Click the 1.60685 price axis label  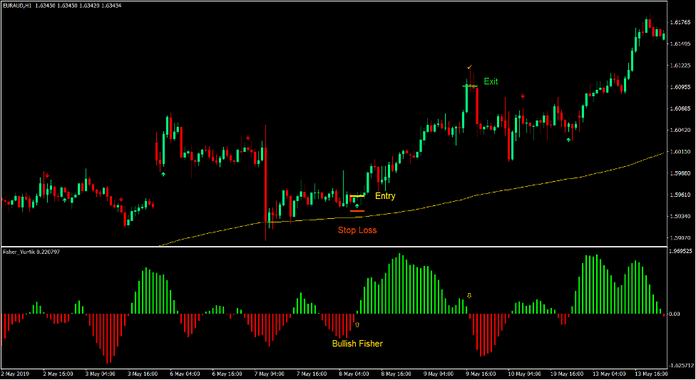tap(680, 108)
